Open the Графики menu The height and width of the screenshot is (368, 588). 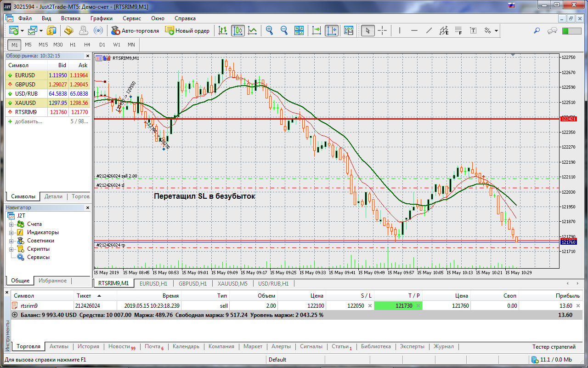(x=101, y=18)
